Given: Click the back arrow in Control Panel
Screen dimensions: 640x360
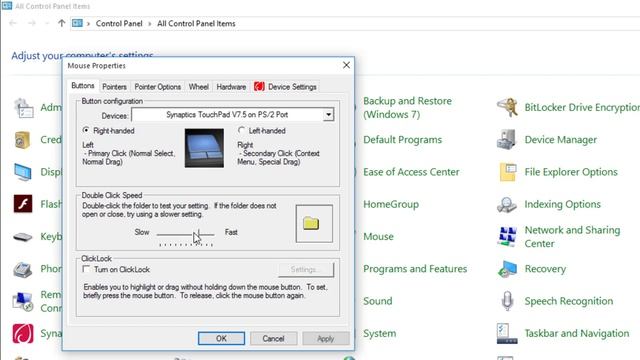Looking at the screenshot, I should click(x=13, y=23).
